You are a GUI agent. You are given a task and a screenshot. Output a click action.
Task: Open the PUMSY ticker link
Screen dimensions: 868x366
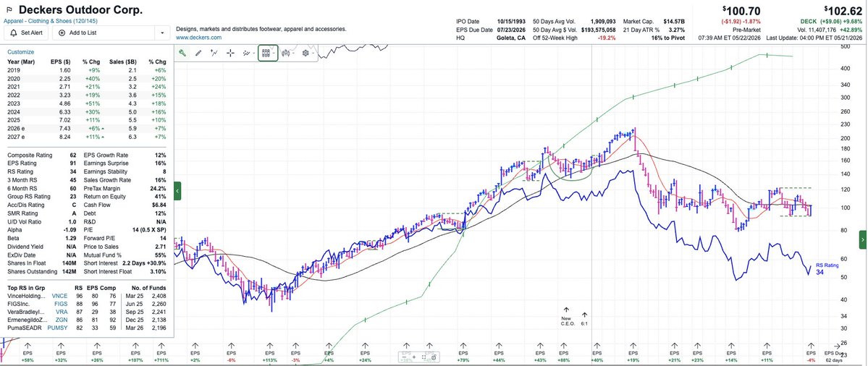(58, 327)
